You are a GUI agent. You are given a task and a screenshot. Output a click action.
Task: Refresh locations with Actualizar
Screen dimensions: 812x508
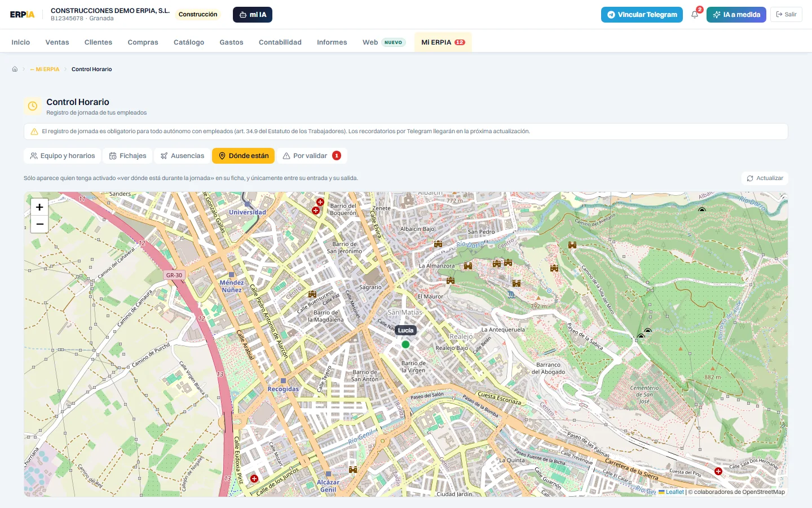coord(765,178)
